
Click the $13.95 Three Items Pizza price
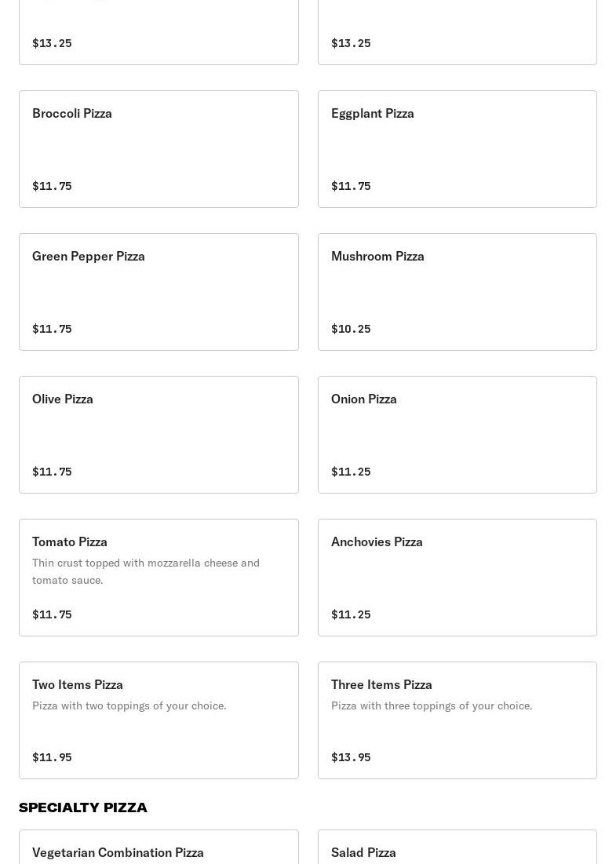351,757
